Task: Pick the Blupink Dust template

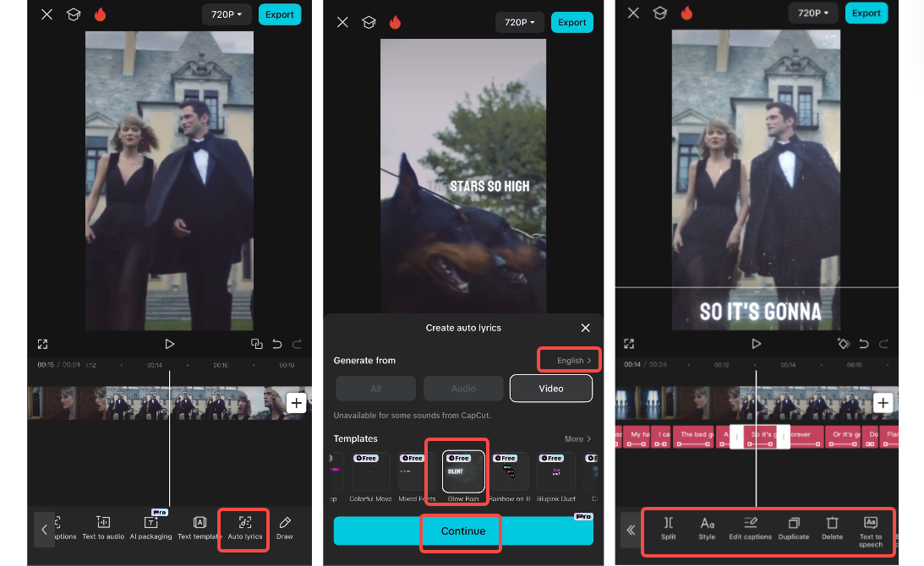Action: coord(555,476)
